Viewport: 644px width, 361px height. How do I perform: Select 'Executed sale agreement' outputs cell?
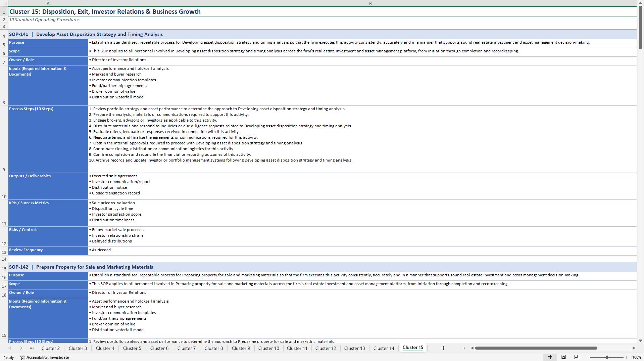point(362,186)
